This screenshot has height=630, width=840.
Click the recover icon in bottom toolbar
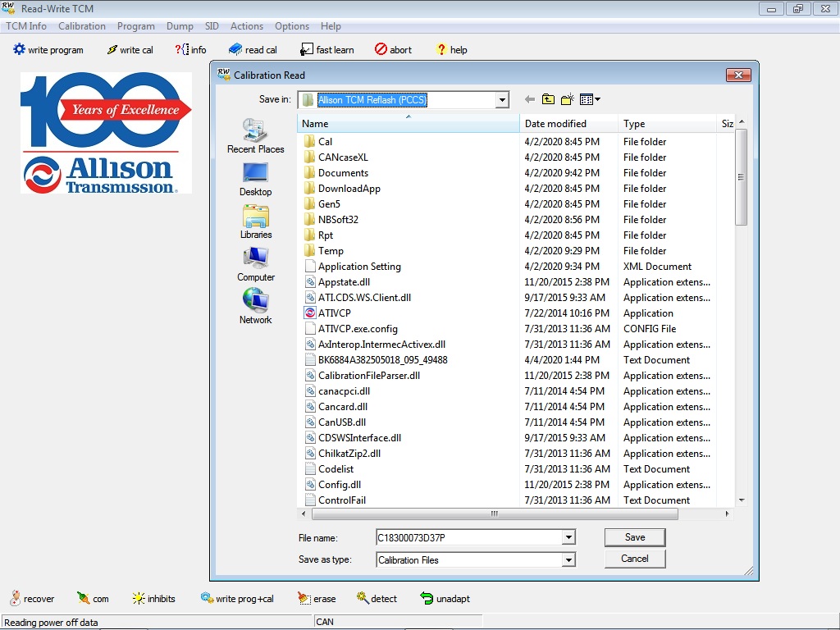click(x=16, y=598)
